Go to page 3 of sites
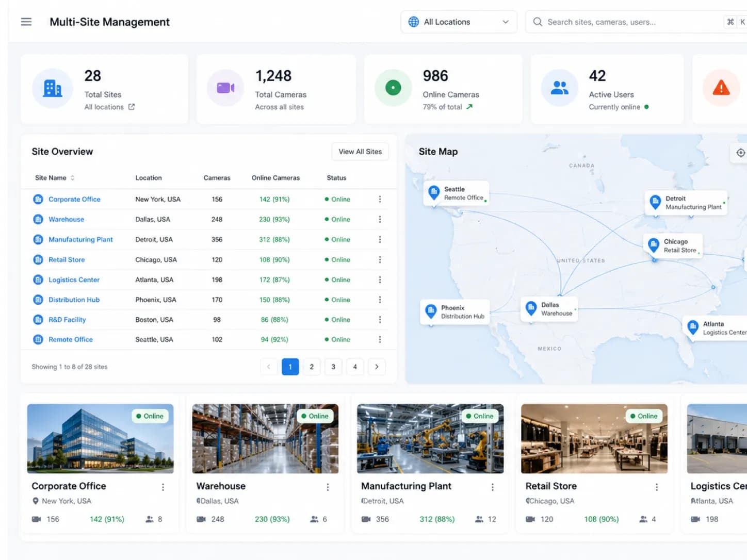 [333, 367]
